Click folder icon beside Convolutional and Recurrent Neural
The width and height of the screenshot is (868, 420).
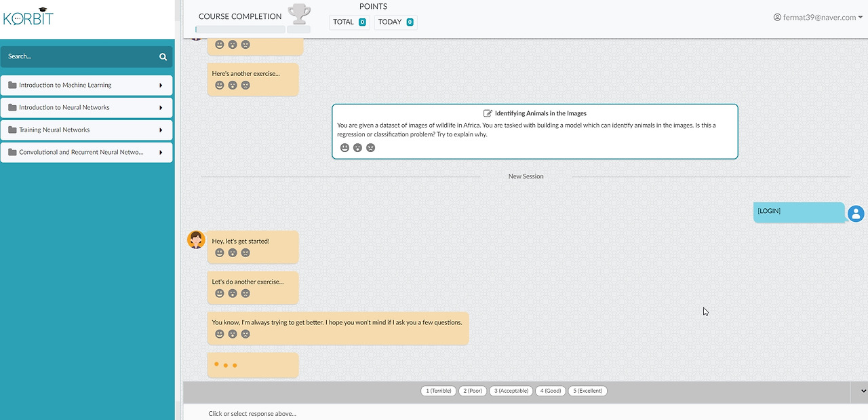click(12, 153)
